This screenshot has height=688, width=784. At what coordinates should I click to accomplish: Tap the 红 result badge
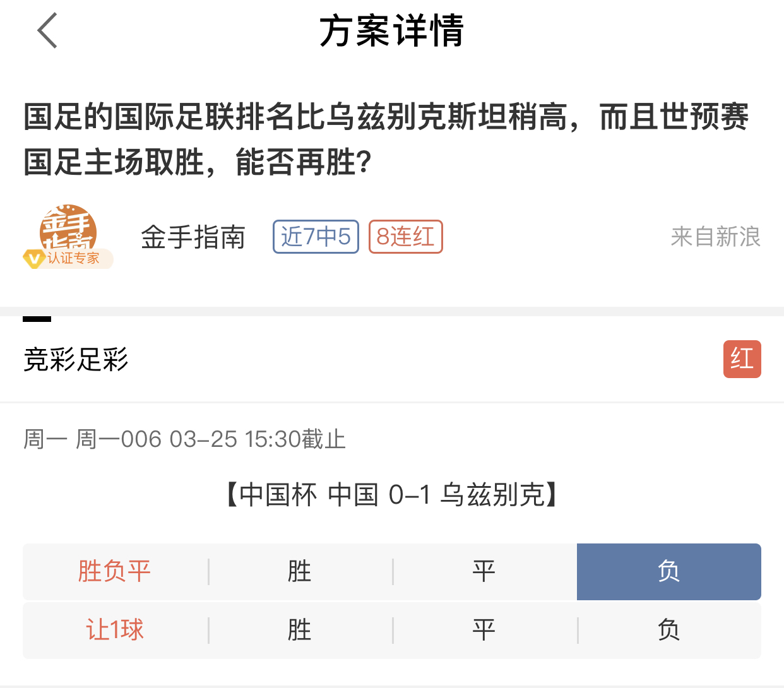tap(742, 359)
